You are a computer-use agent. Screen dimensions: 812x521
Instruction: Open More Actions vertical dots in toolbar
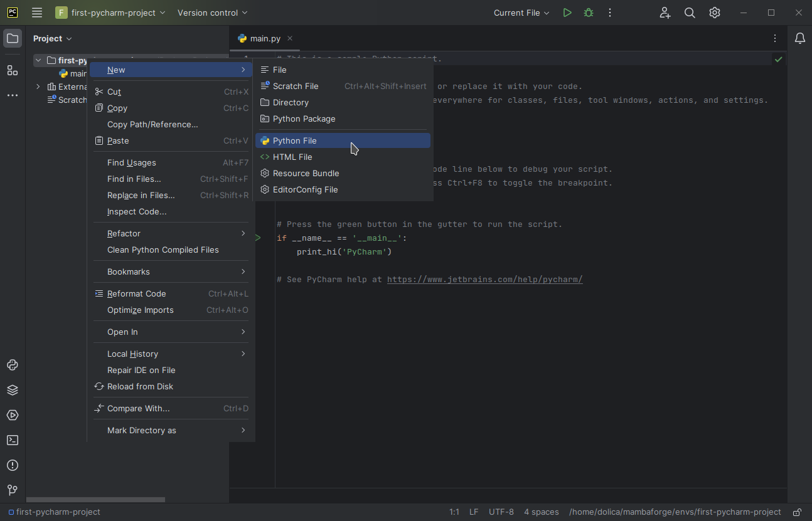(x=610, y=13)
